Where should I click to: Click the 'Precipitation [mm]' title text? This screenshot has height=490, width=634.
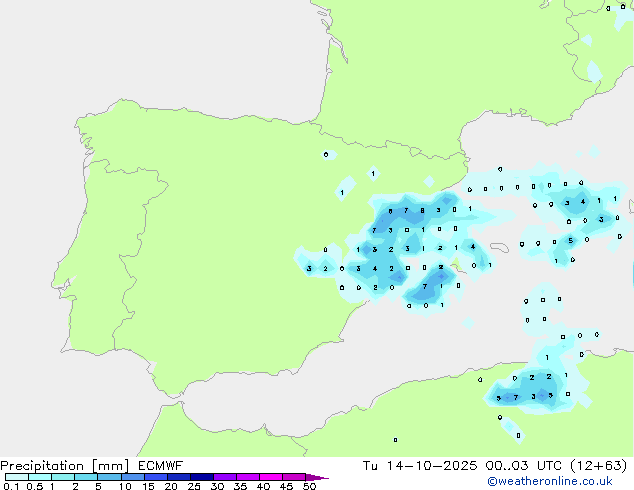click(x=65, y=466)
